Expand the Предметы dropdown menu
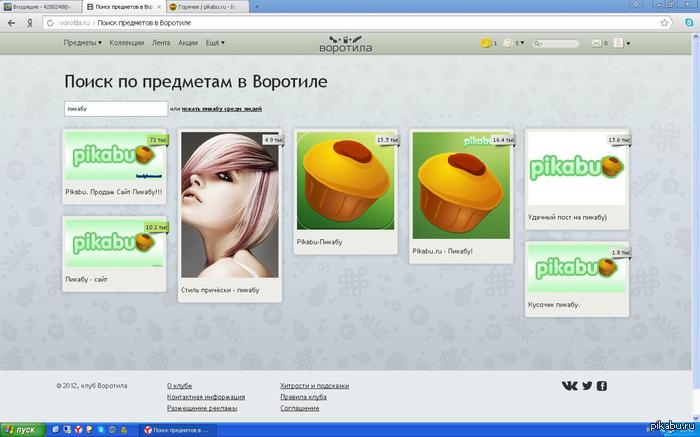Image resolution: width=700 pixels, height=437 pixels. [x=82, y=43]
